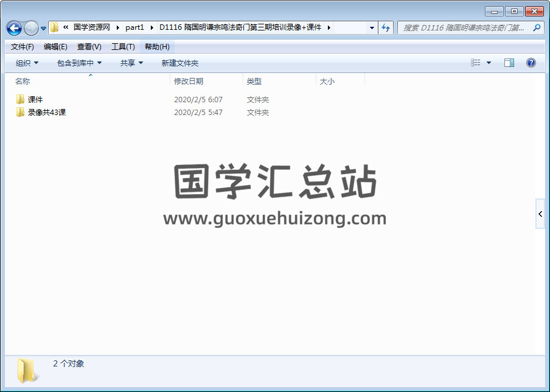Open the 编辑(E) menu

55,47
